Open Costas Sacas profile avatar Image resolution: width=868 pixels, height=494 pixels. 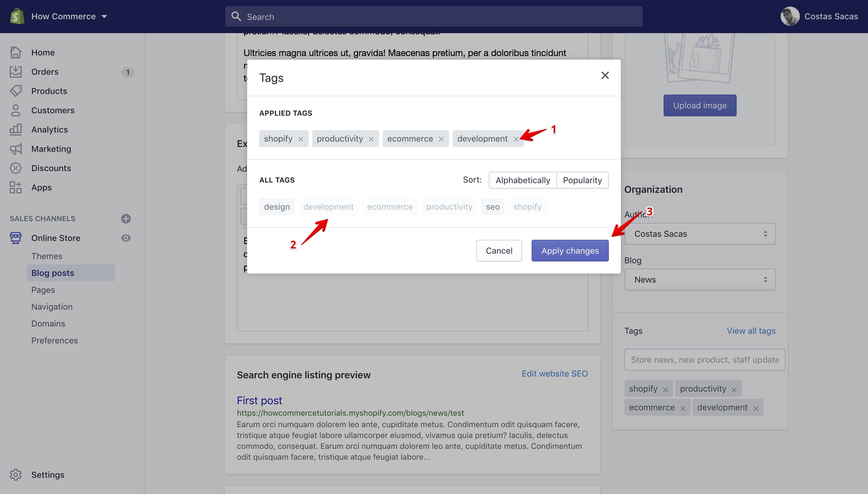790,16
